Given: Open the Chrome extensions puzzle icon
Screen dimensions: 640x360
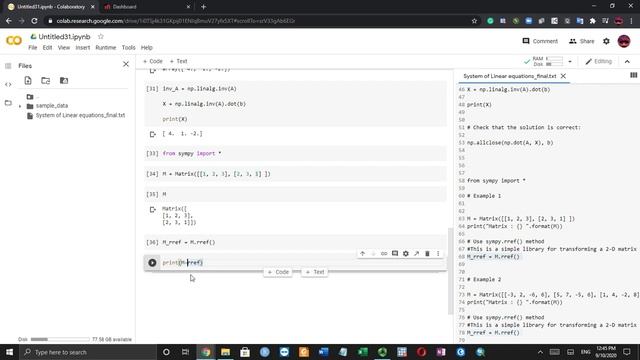Looking at the screenshot, I should pos(593,21).
